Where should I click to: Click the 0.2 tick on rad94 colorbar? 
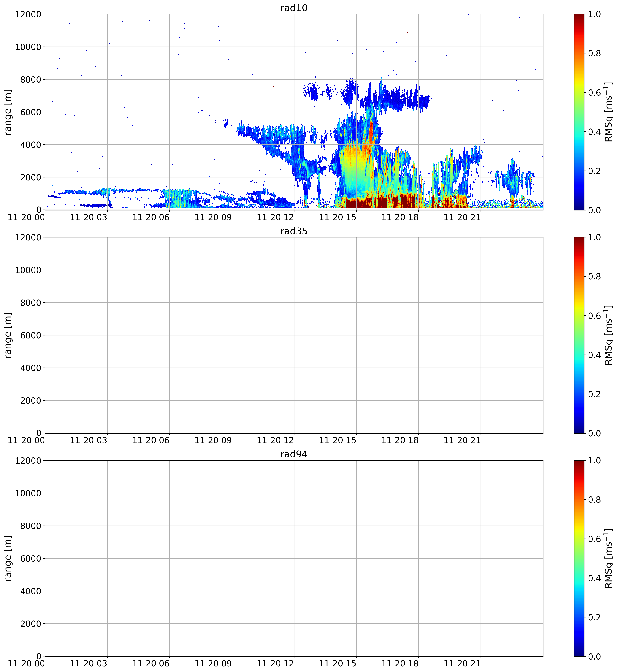594,617
